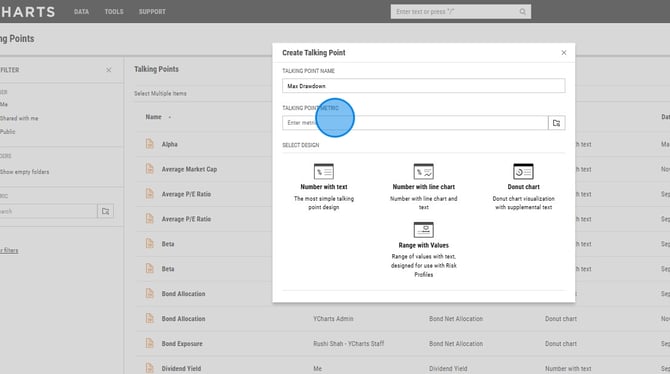Click the YCharts logo
Image resolution: width=670 pixels, height=374 pixels.
coord(27,12)
